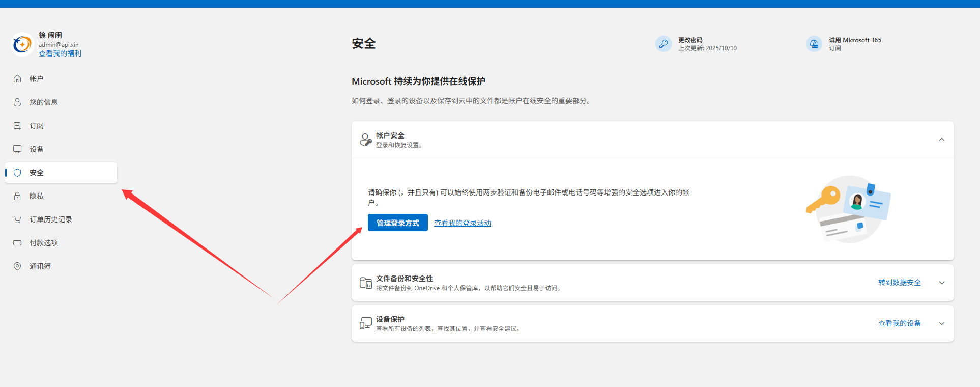Click the key icon for 更改密码

pos(664,44)
